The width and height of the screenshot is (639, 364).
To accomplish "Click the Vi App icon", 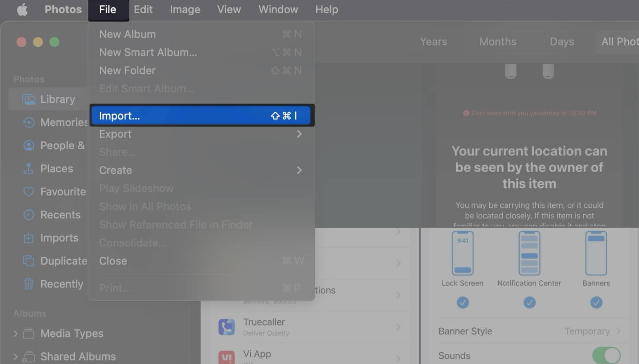I will 227,357.
